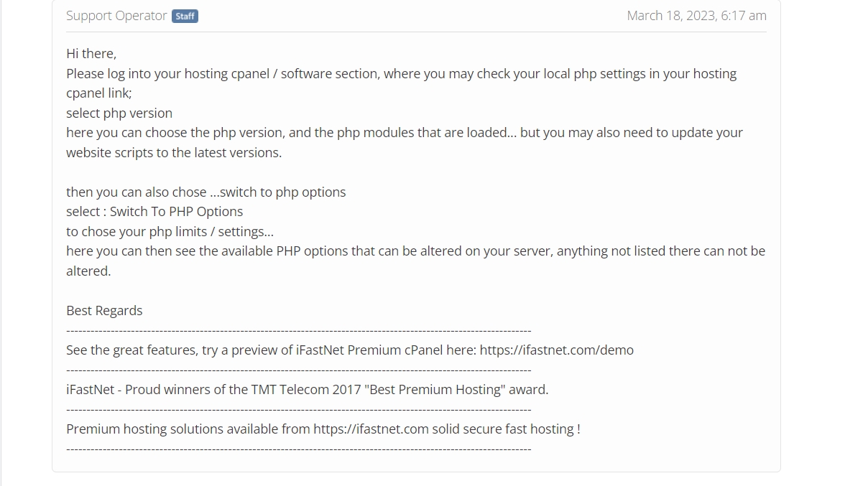The height and width of the screenshot is (486, 868).
Task: Click 'then you can also chose' line
Action: click(206, 192)
